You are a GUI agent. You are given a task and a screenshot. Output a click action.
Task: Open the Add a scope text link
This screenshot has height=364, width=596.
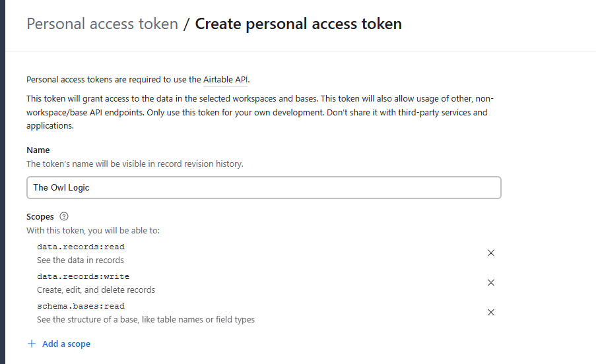66,344
